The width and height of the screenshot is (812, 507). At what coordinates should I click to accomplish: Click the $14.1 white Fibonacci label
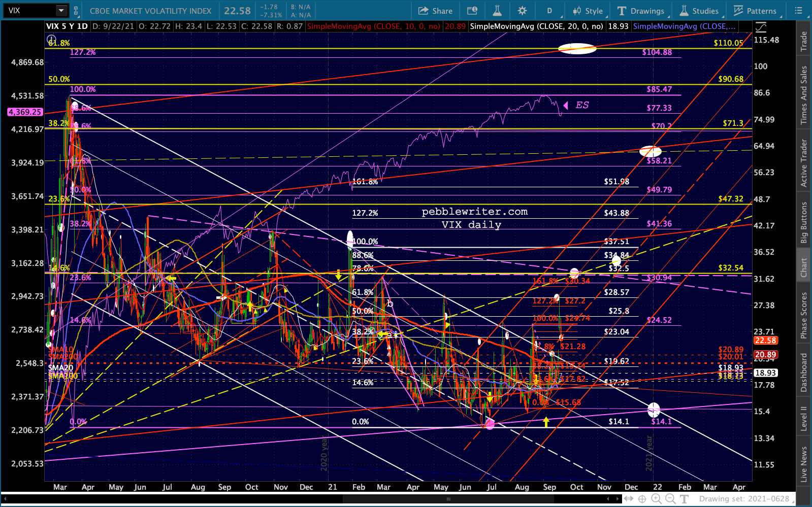pos(619,422)
